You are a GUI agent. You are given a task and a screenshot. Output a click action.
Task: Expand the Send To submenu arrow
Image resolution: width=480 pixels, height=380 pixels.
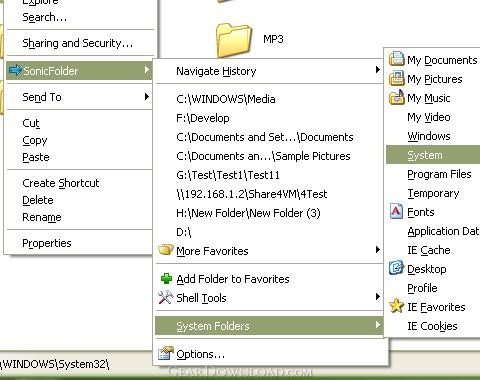click(x=147, y=97)
